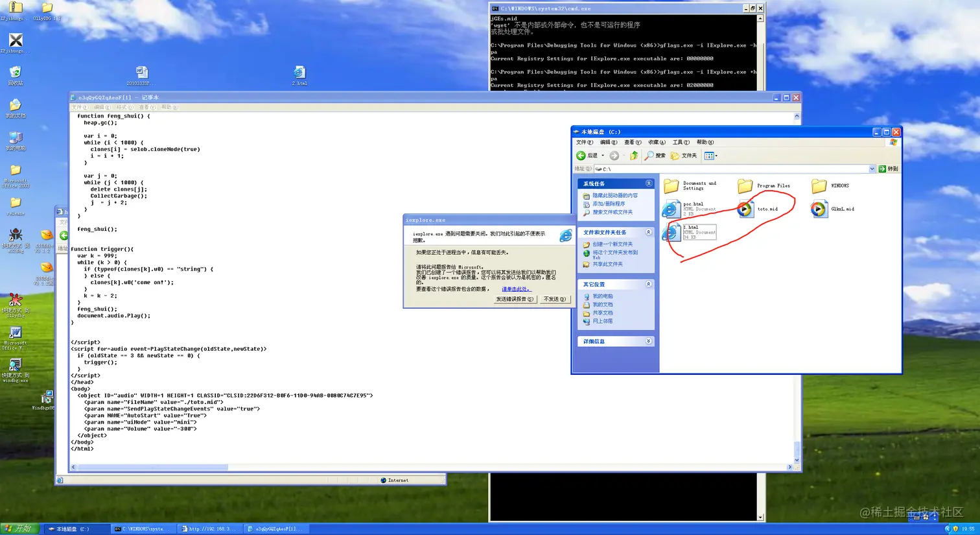Open the forward button history dropdown arrow

point(624,156)
